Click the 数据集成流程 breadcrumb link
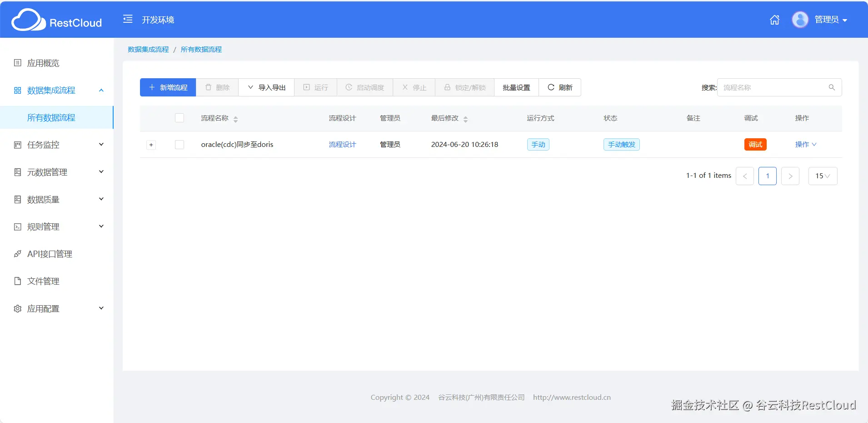This screenshot has height=423, width=868. pyautogui.click(x=148, y=49)
